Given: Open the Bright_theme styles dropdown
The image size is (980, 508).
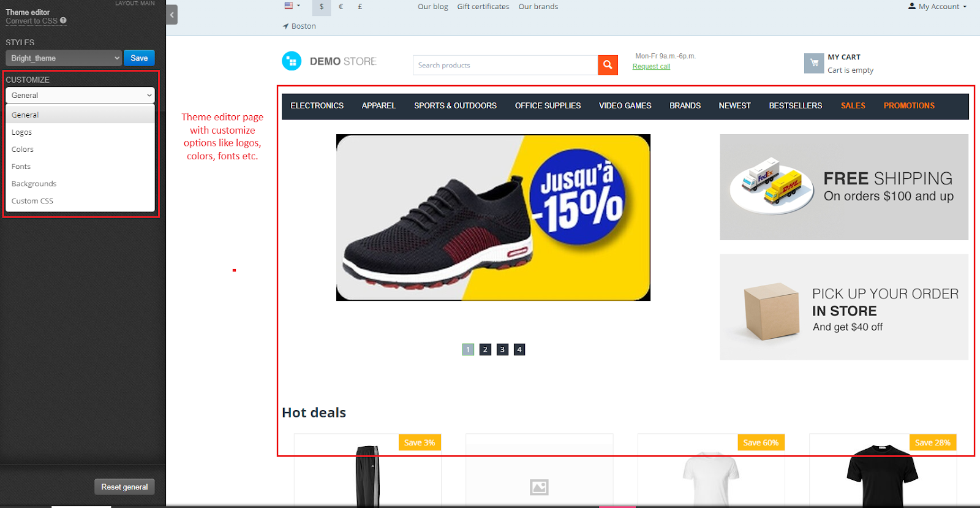Looking at the screenshot, I should click(64, 58).
